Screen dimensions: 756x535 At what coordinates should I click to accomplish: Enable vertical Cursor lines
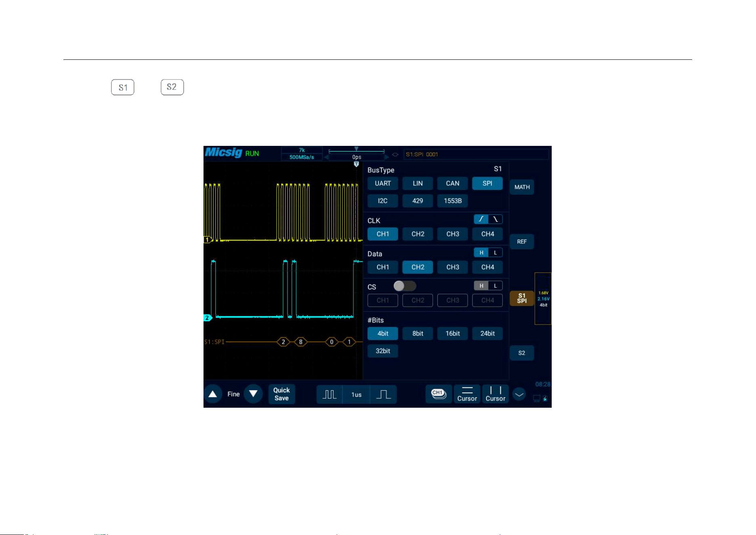(496, 394)
